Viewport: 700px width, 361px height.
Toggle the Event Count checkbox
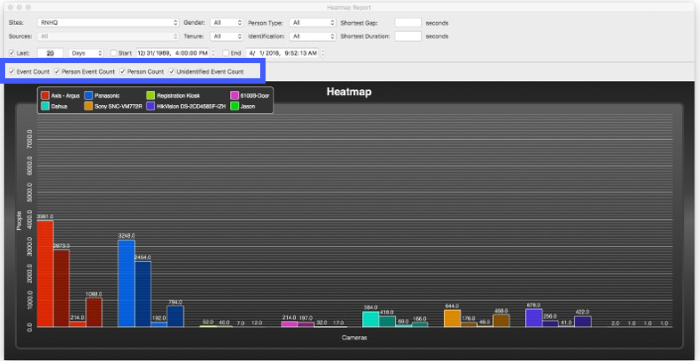pyautogui.click(x=12, y=71)
